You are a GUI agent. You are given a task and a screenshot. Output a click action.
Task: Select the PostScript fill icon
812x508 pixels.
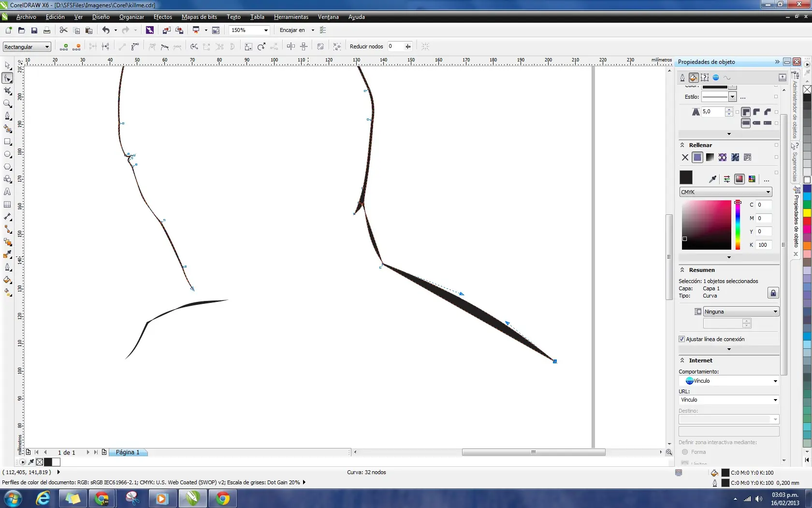[x=748, y=157]
